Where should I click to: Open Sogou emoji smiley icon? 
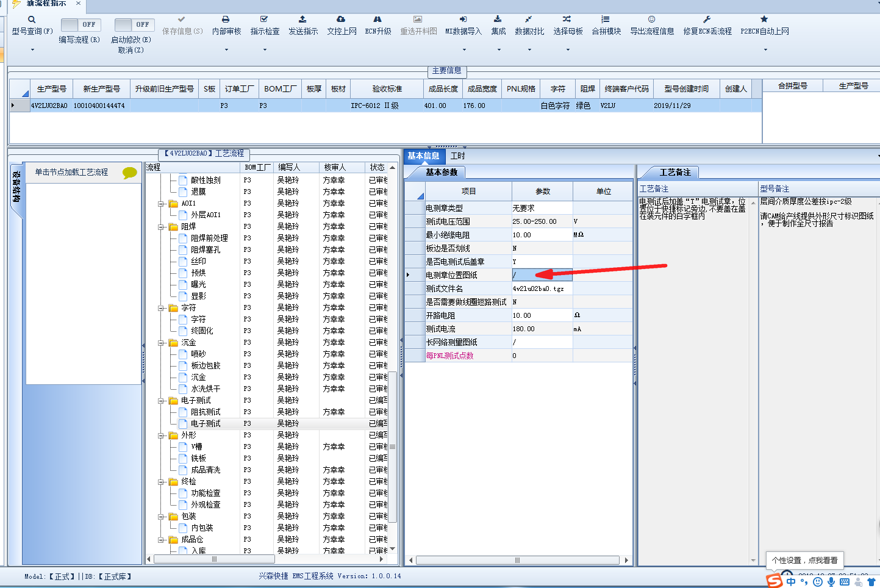point(818,582)
